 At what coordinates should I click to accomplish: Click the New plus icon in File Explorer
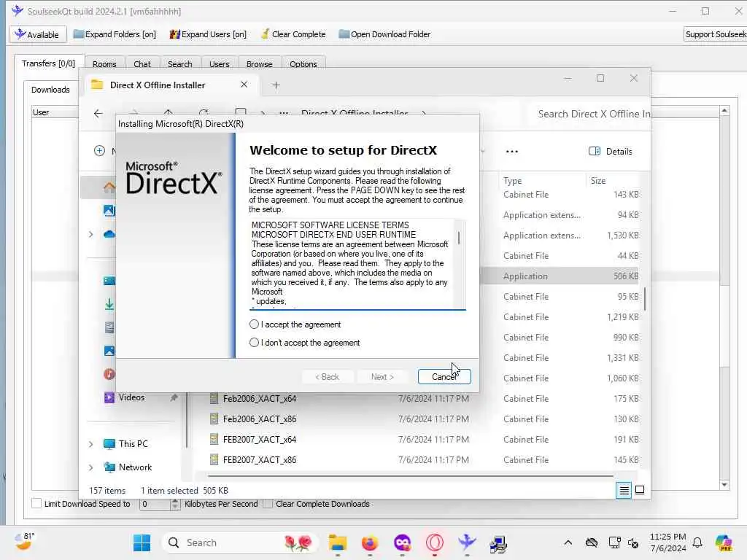pyautogui.click(x=99, y=151)
